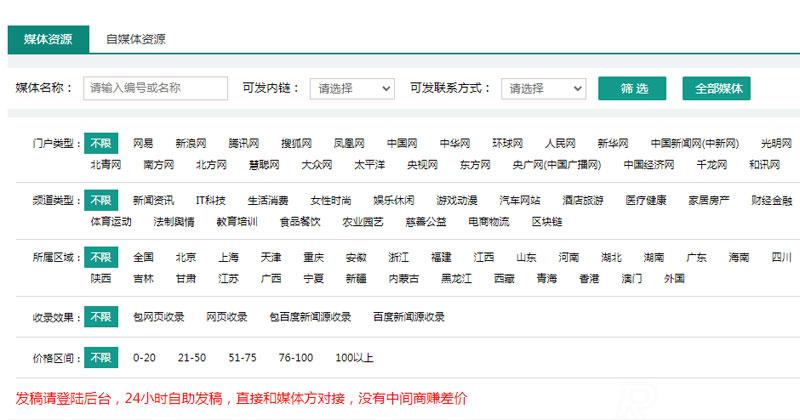Filter by 腾讯网 portal
Viewport: 800px width, 420px height.
pos(243,143)
